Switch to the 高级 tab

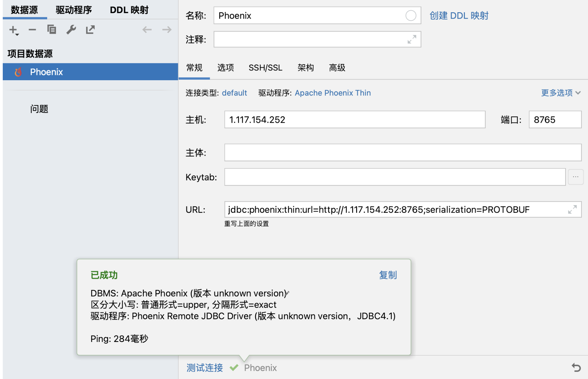click(x=337, y=68)
